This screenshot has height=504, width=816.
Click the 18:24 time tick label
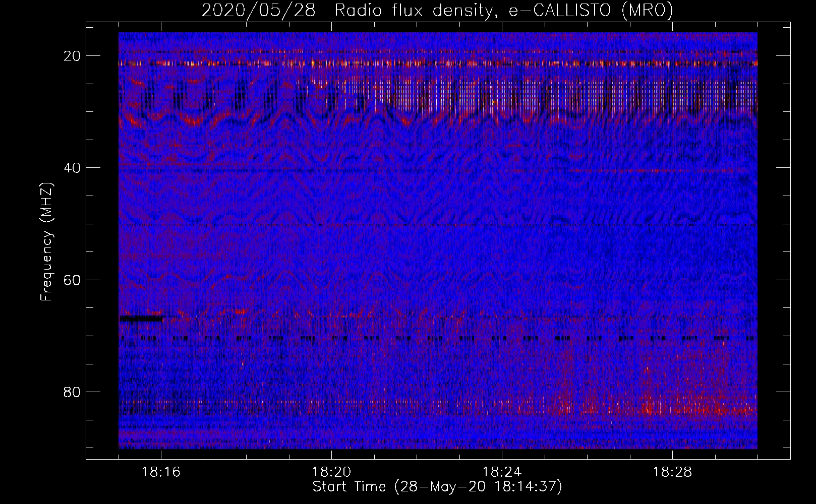(502, 472)
